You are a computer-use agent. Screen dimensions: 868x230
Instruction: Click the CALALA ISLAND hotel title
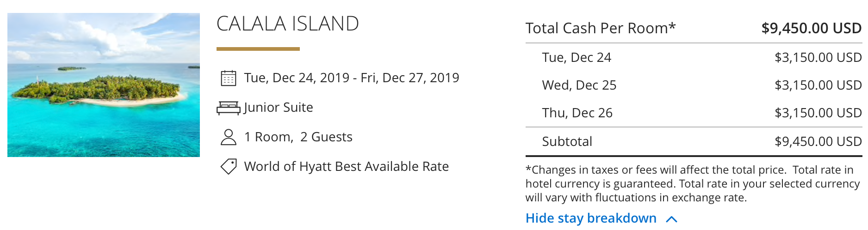click(x=287, y=24)
